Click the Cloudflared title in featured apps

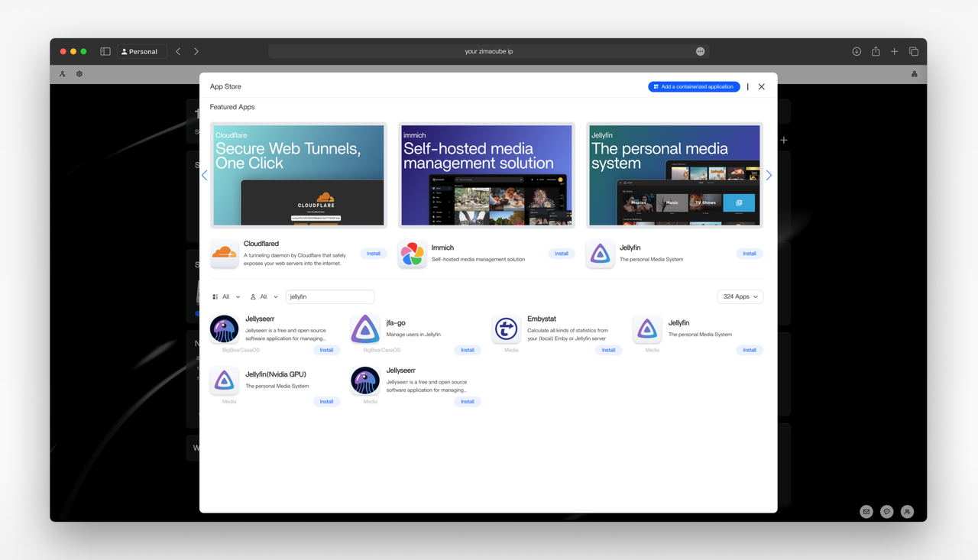(x=261, y=244)
